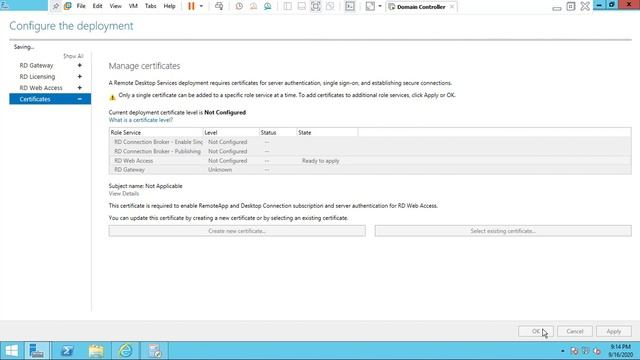Confirm with the OK button
Screen dimensions: 640x360
point(536,331)
